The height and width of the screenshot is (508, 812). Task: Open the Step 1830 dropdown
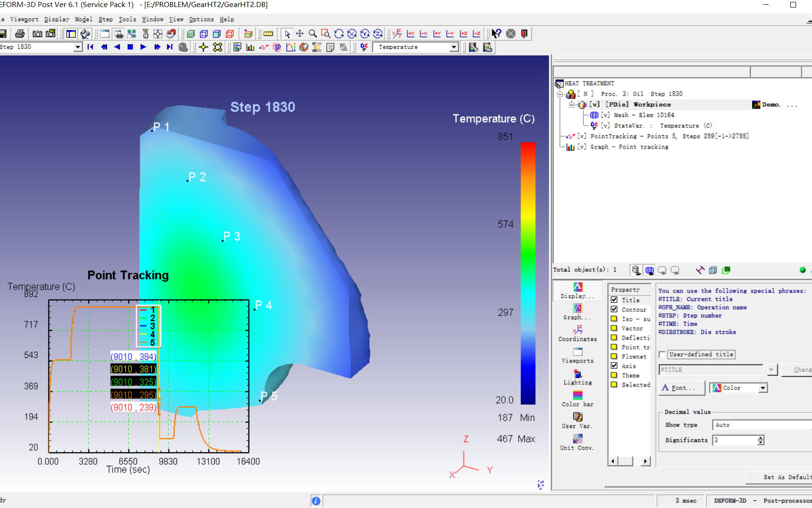[78, 47]
